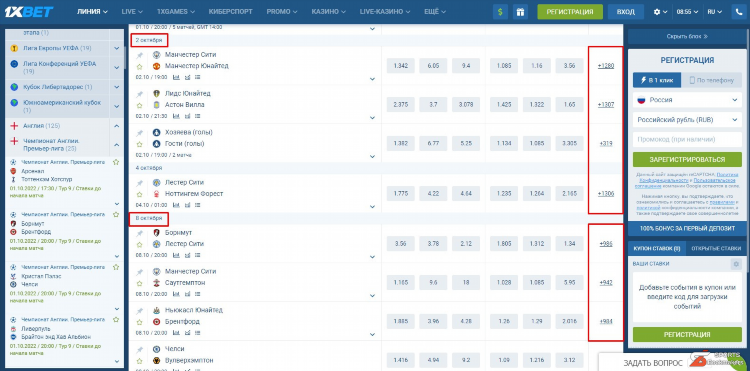750x371 pixels.
Task: Open the list icon for Лестер Сити vs Ноттингем Форест
Action: [198, 205]
